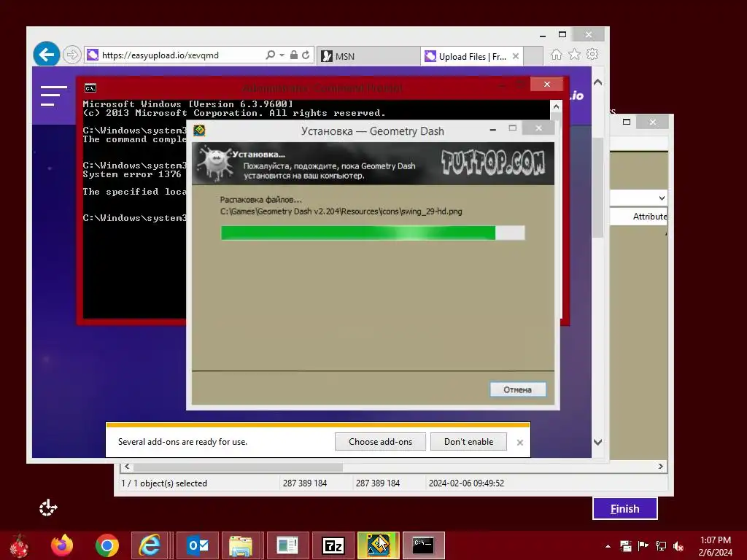747x560 pixels.
Task: Click the Attribute column header
Action: click(649, 217)
